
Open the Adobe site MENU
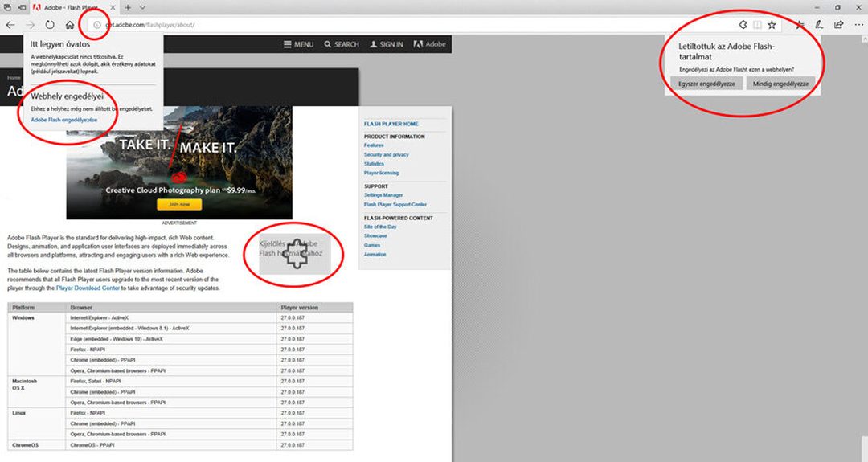click(x=299, y=44)
